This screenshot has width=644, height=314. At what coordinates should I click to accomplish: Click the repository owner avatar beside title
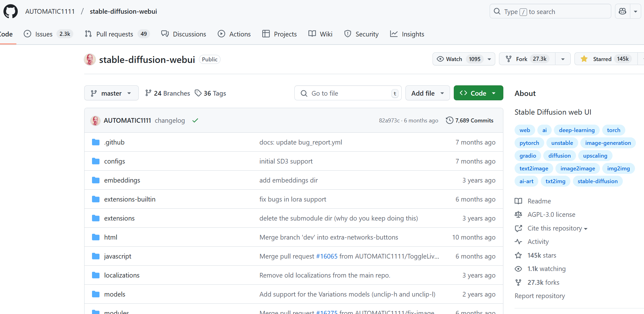[90, 59]
